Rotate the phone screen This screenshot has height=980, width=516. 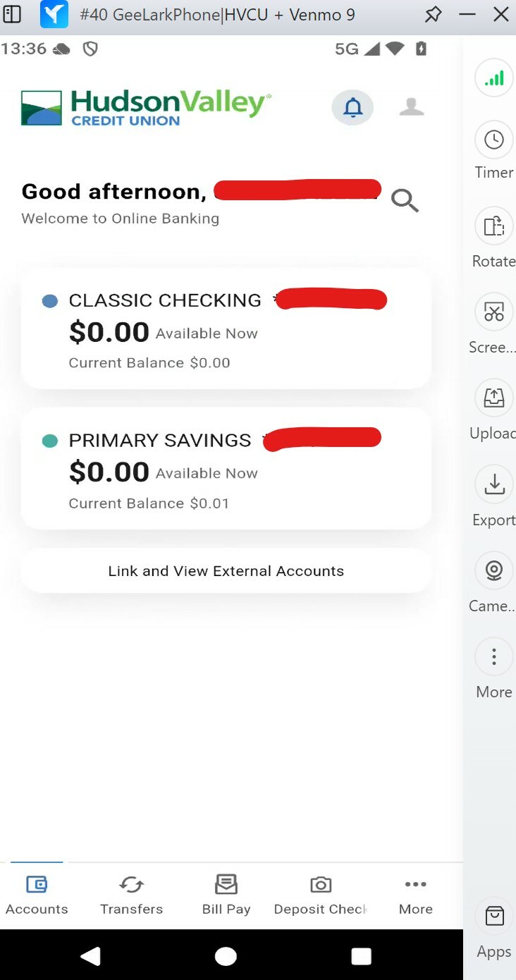(x=493, y=238)
